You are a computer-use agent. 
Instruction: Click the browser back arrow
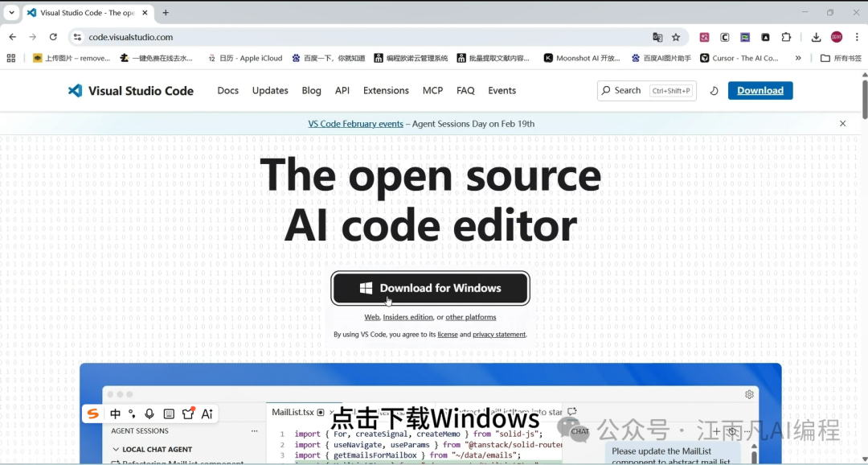(13, 37)
